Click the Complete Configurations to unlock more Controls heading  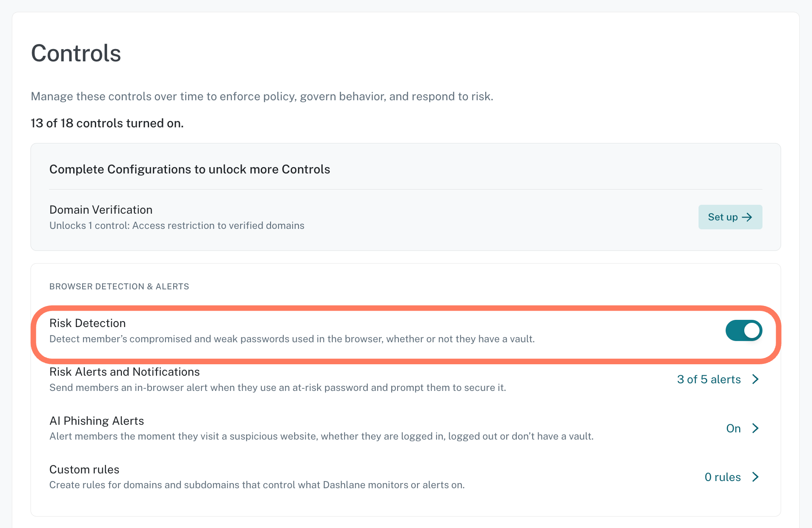click(190, 169)
